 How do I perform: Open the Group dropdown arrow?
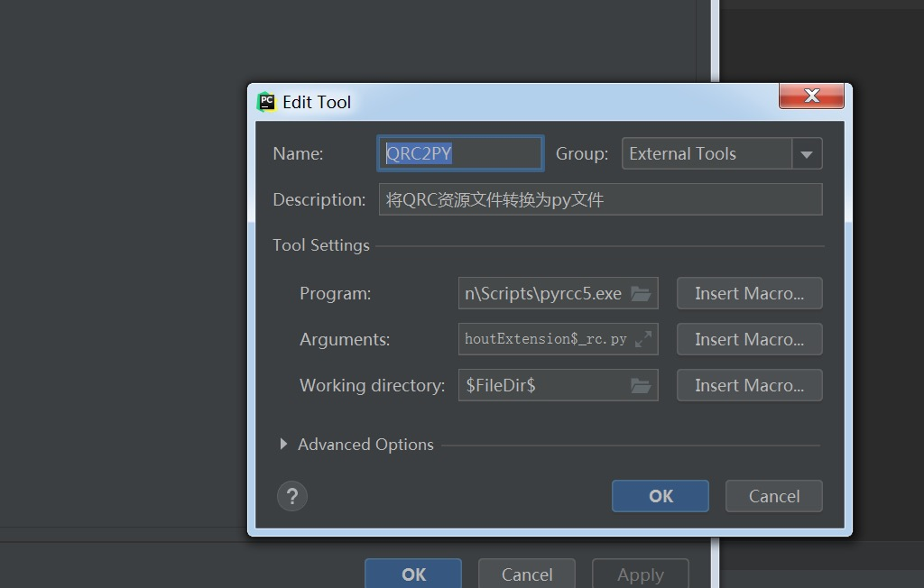pyautogui.click(x=807, y=154)
